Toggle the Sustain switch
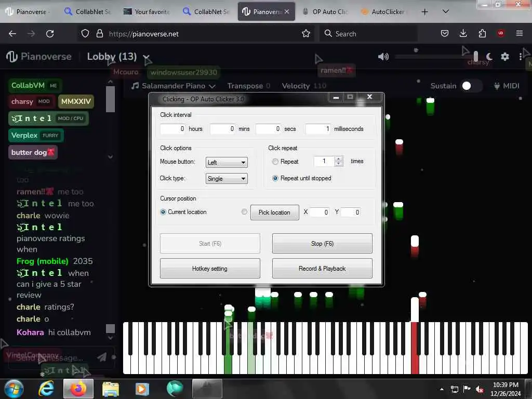The width and height of the screenshot is (532, 399). pos(472,86)
